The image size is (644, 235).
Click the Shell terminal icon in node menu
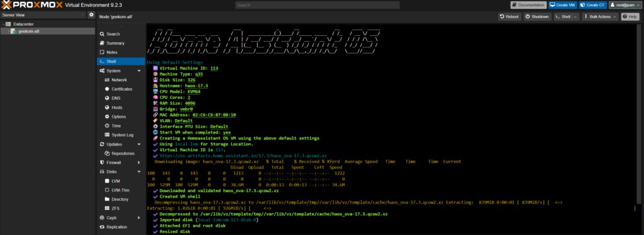point(103,61)
